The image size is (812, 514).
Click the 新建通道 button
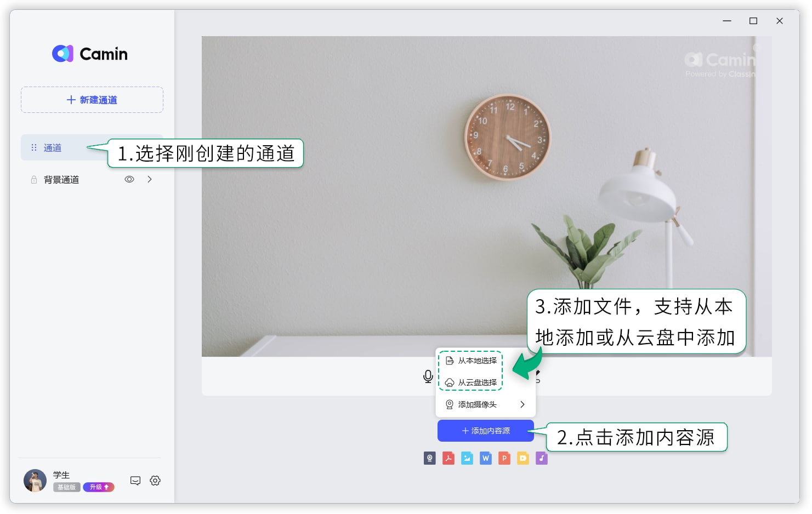pyautogui.click(x=92, y=100)
